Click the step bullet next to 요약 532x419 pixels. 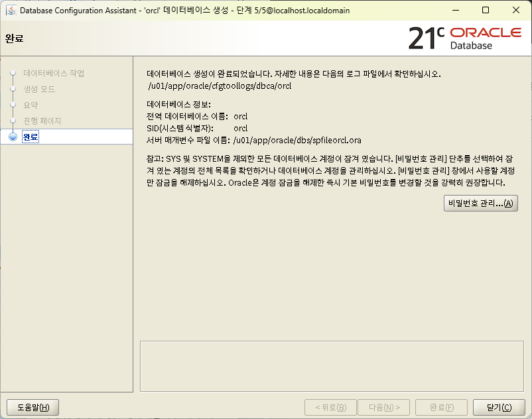pyautogui.click(x=13, y=105)
